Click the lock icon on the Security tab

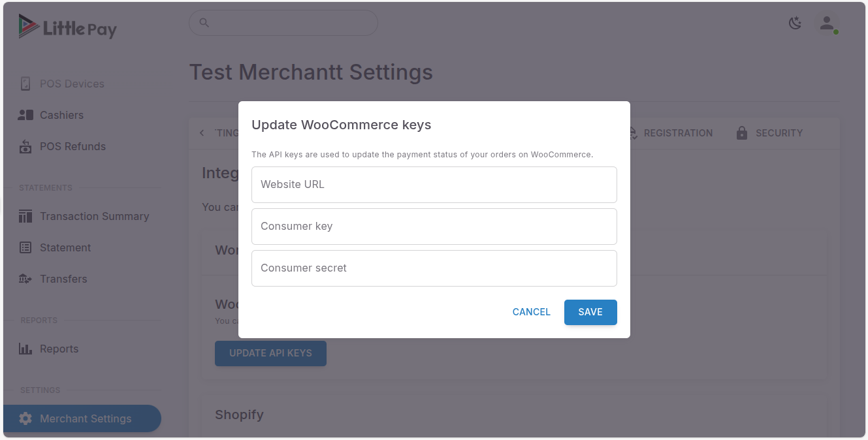(742, 133)
